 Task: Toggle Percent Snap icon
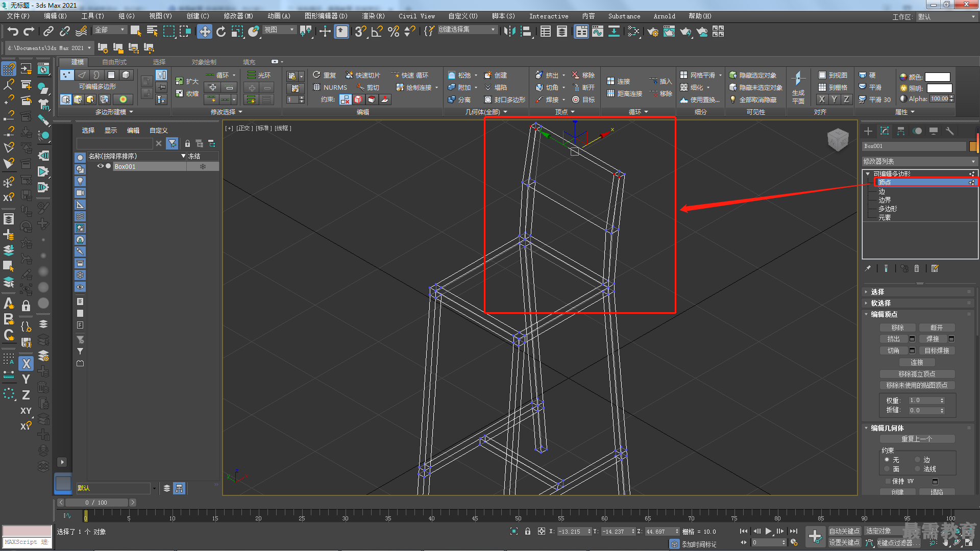(x=394, y=32)
